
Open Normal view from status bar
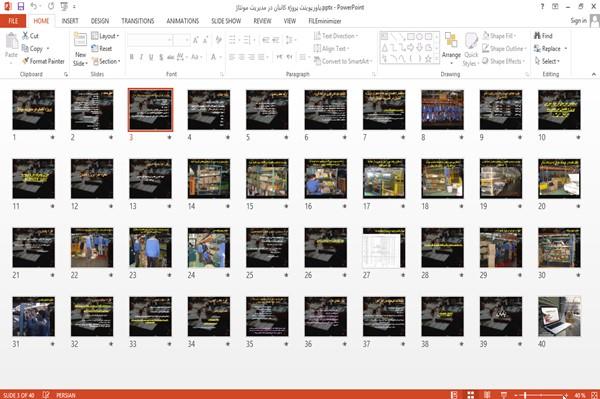(454, 395)
